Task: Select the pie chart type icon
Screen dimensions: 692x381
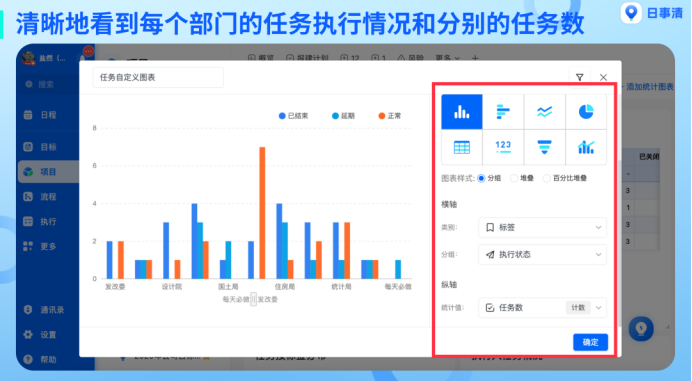Action: coord(586,112)
